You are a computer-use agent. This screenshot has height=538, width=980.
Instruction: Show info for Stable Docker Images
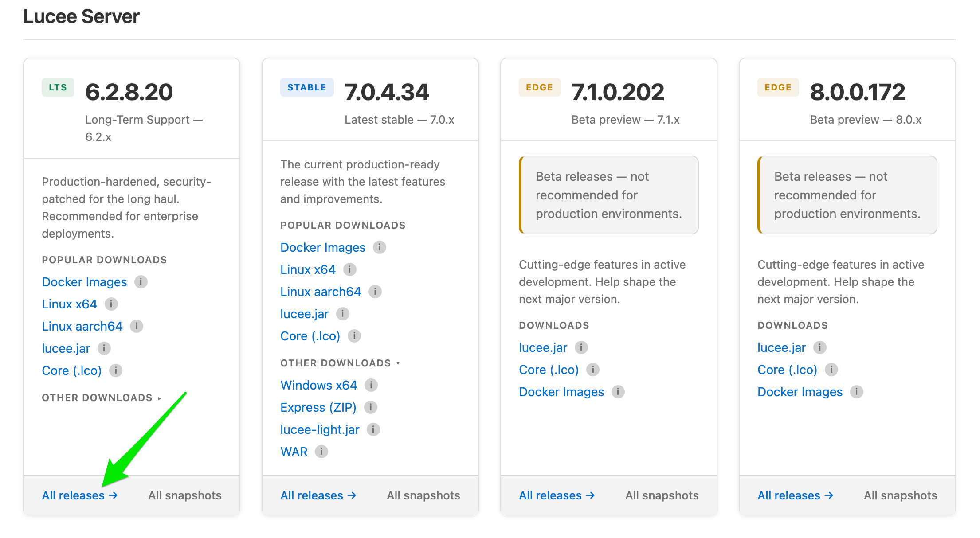[380, 247]
